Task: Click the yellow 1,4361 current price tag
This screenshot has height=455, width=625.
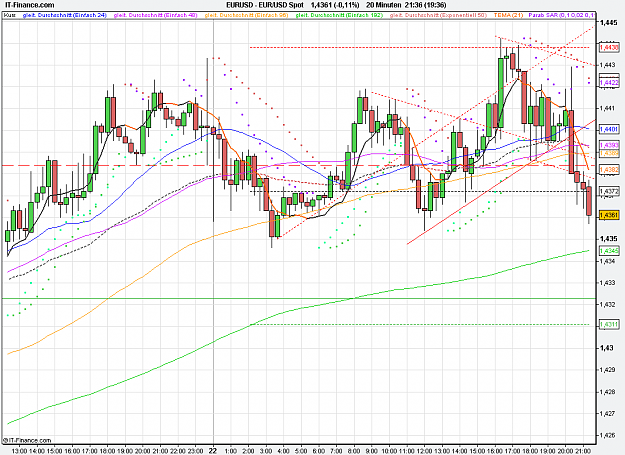Action: tap(609, 215)
